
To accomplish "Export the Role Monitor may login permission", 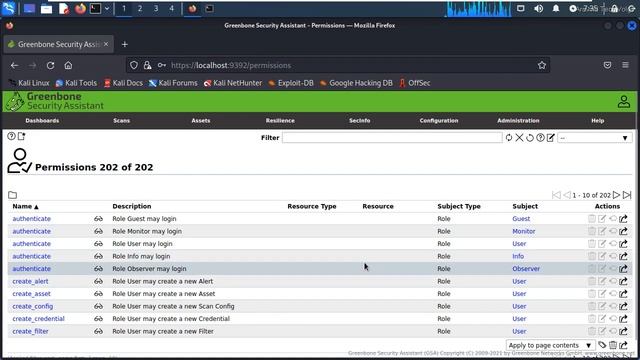I will click(623, 231).
